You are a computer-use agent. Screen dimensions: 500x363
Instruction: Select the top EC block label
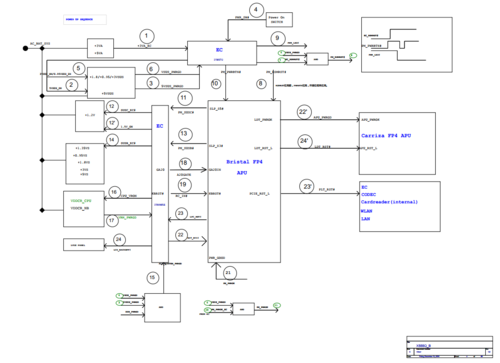[219, 50]
